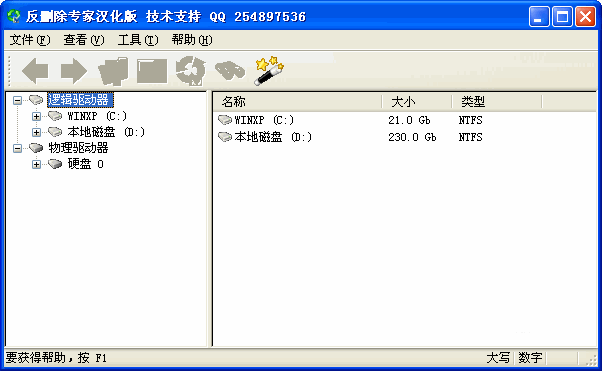Viewport: 602px width, 371px height.
Task: Sort list by 大小 column header
Action: click(x=417, y=102)
